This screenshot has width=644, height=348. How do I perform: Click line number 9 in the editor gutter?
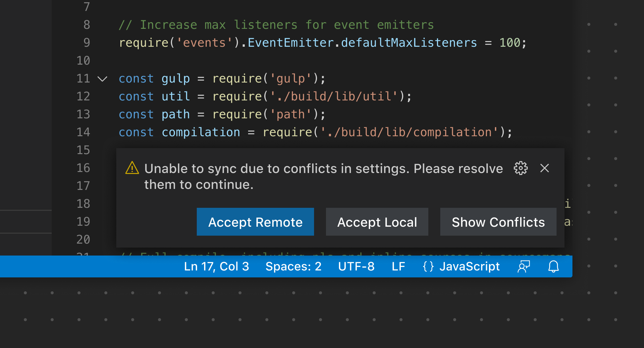[86, 42]
